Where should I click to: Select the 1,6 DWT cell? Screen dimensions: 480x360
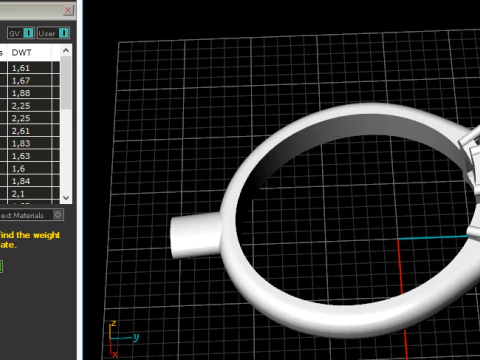29,169
